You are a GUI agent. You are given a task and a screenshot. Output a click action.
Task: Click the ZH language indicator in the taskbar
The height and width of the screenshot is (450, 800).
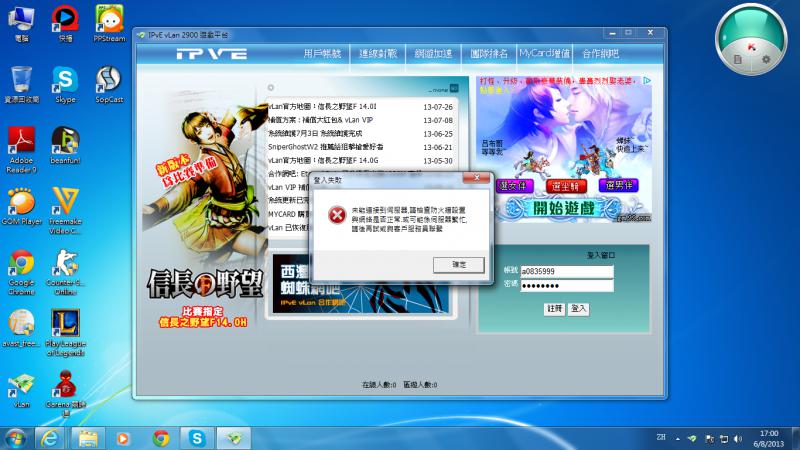click(x=661, y=437)
